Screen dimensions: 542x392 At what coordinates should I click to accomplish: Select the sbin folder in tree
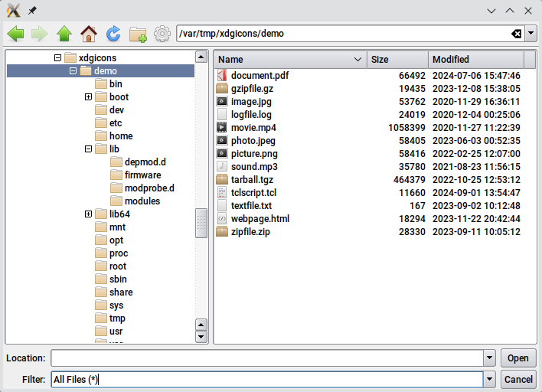[111, 279]
